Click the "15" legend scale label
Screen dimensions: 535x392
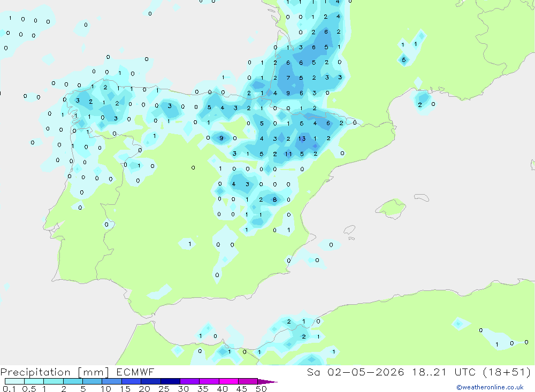pyautogui.click(x=125, y=389)
